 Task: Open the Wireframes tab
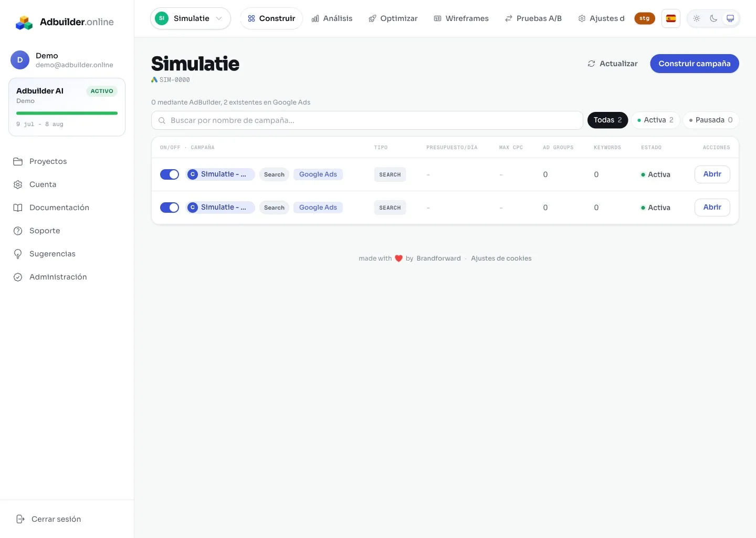click(x=461, y=18)
